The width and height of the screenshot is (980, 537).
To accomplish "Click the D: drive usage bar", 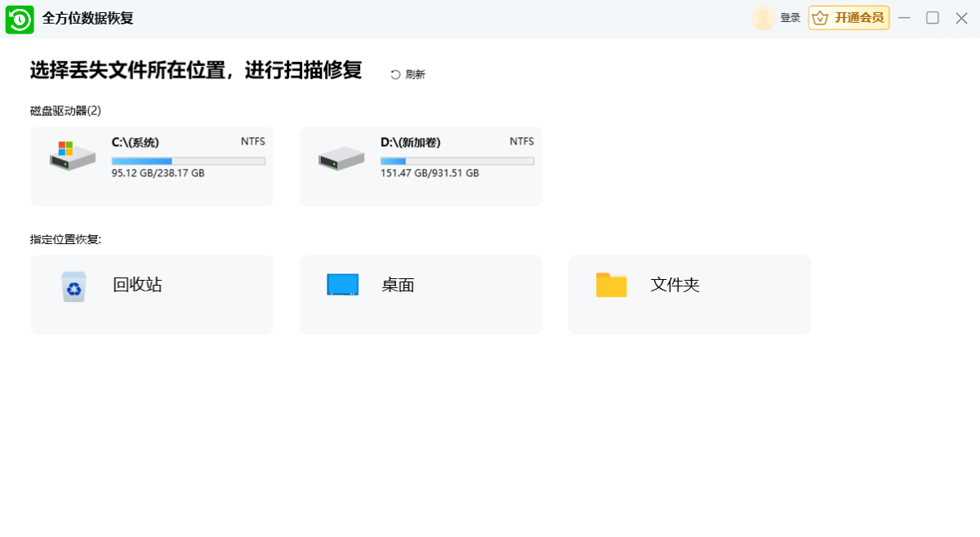I will [457, 162].
